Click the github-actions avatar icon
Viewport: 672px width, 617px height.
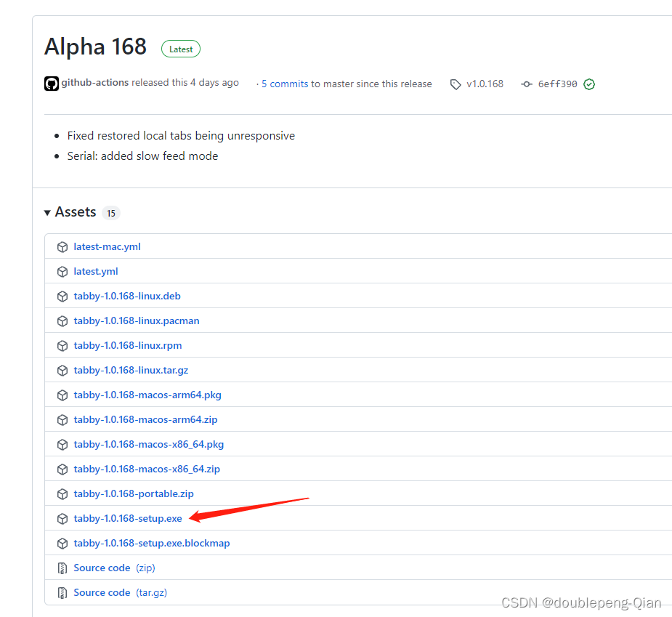tap(52, 84)
